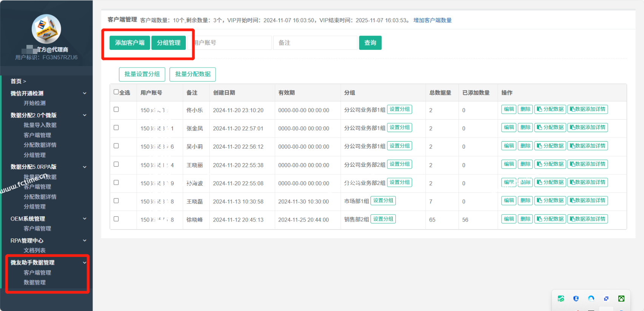Image resolution: width=644 pixels, height=311 pixels.
Task: Open 数据添加详情 for the 佟小乐 row
Action: [588, 109]
